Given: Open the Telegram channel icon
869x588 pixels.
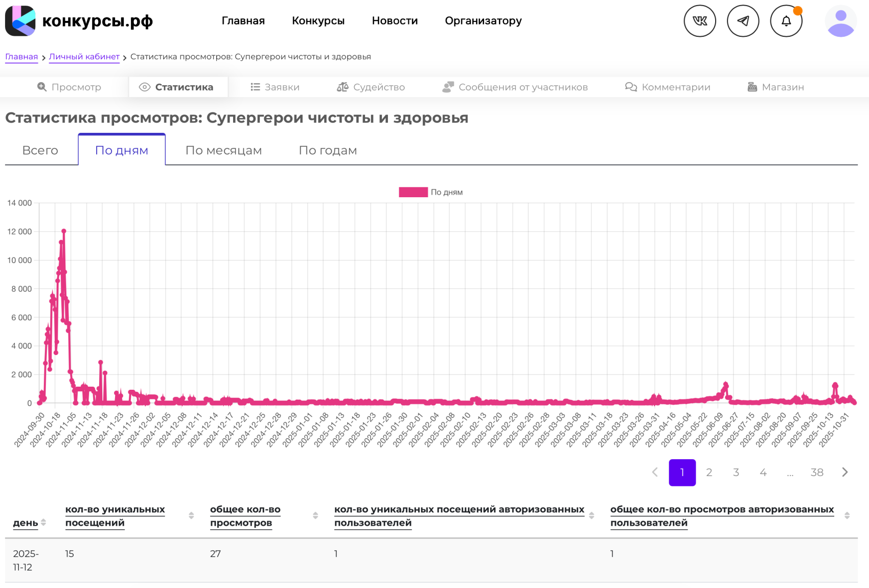Looking at the screenshot, I should 743,21.
